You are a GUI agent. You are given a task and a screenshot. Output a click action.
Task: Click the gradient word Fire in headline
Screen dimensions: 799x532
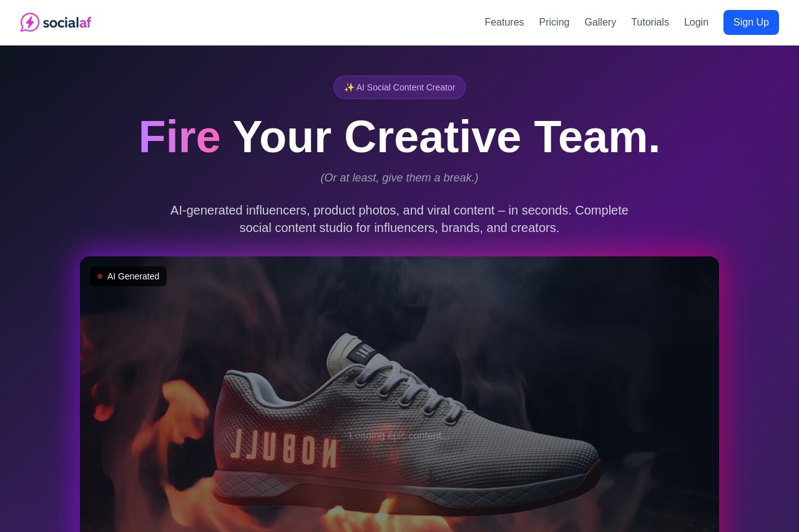[x=180, y=137]
